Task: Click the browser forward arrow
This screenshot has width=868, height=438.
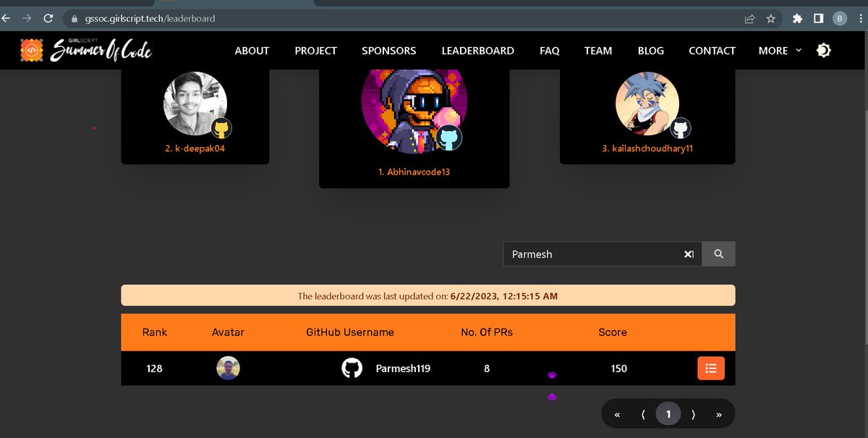Action: (27, 18)
